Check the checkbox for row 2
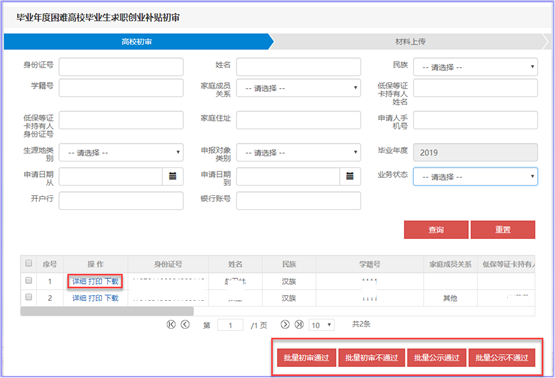 tap(29, 297)
